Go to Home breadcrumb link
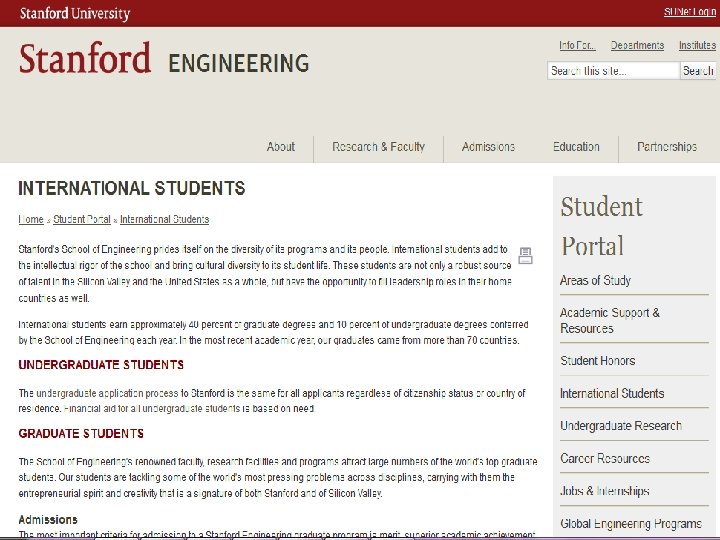The height and width of the screenshot is (540, 720). (31, 219)
